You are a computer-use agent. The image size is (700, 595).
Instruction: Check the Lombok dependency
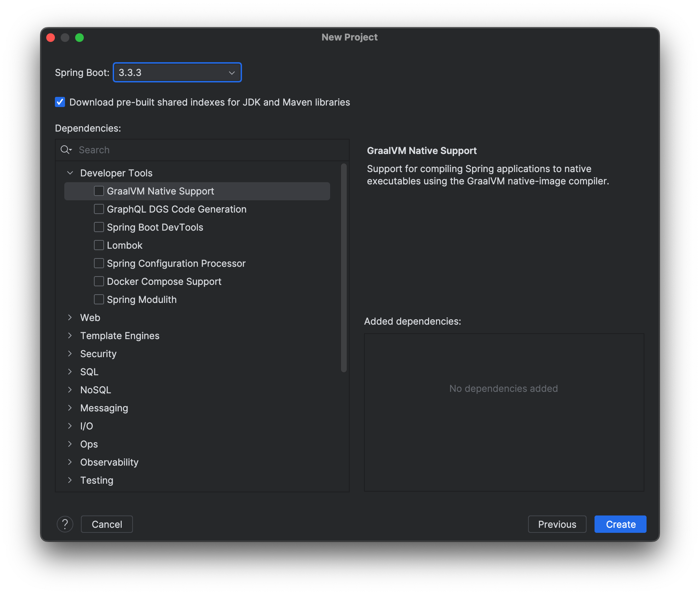pyautogui.click(x=99, y=245)
